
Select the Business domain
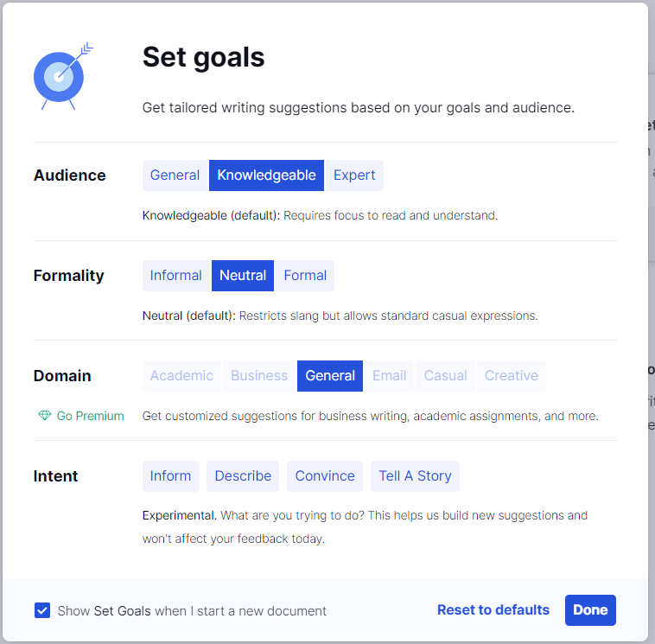(x=259, y=376)
